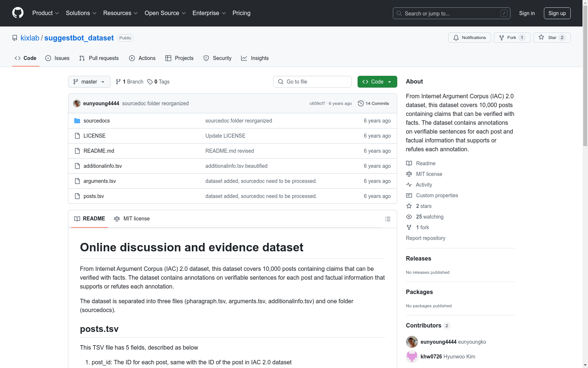Open 'additionalinfo.tsv beautified' commit message
The image size is (588, 368).
click(x=236, y=166)
